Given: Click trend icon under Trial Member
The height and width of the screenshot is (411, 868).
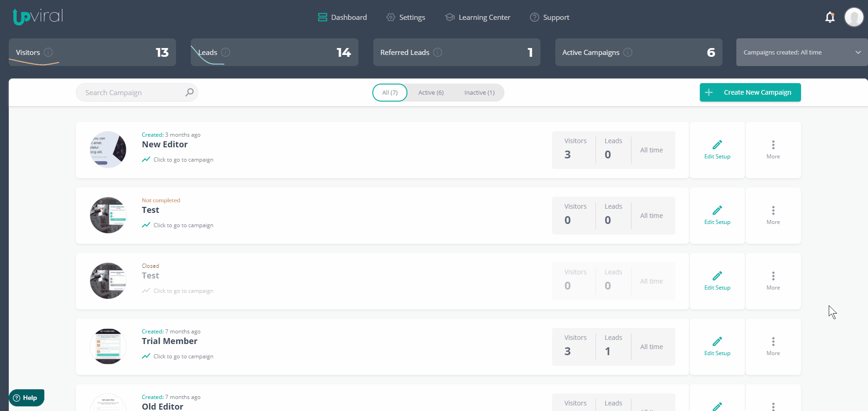Looking at the screenshot, I should click(x=146, y=356).
